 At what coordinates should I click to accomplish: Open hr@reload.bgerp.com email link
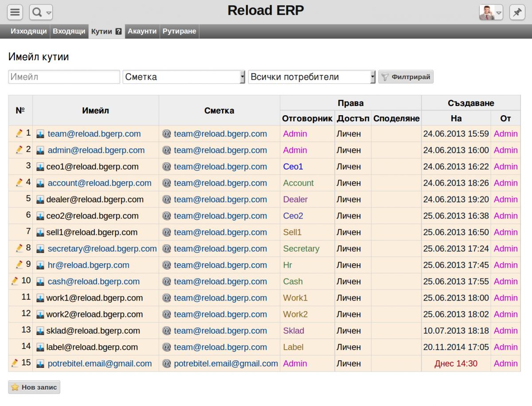tap(89, 265)
